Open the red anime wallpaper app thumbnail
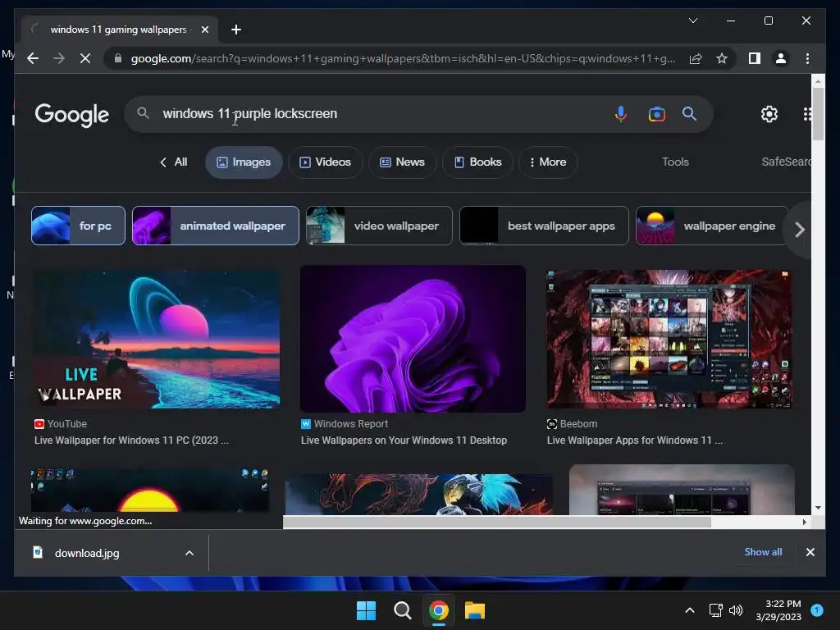This screenshot has height=630, width=840. coord(669,339)
